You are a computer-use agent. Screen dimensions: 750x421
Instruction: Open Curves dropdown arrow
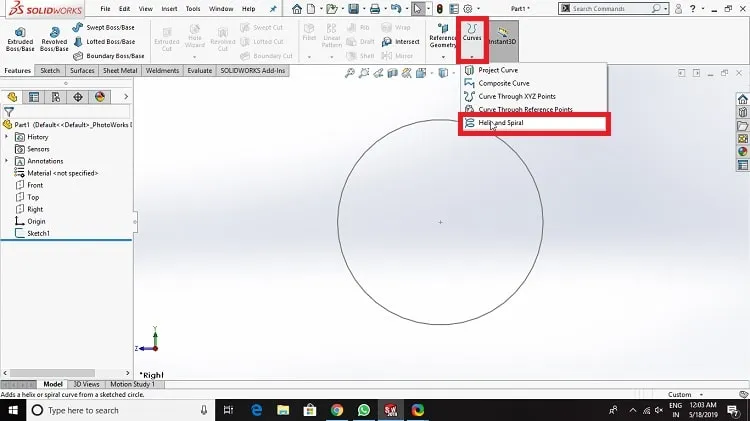(472, 57)
